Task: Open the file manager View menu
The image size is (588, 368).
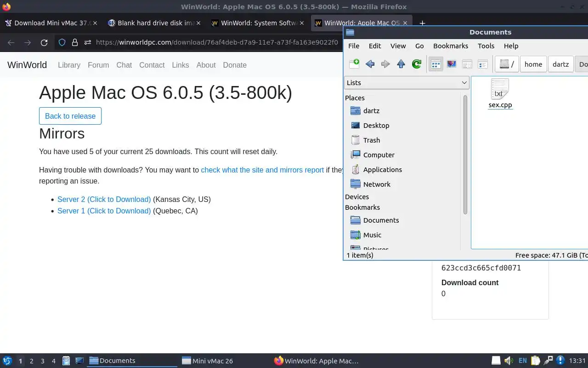Action: pos(398,46)
